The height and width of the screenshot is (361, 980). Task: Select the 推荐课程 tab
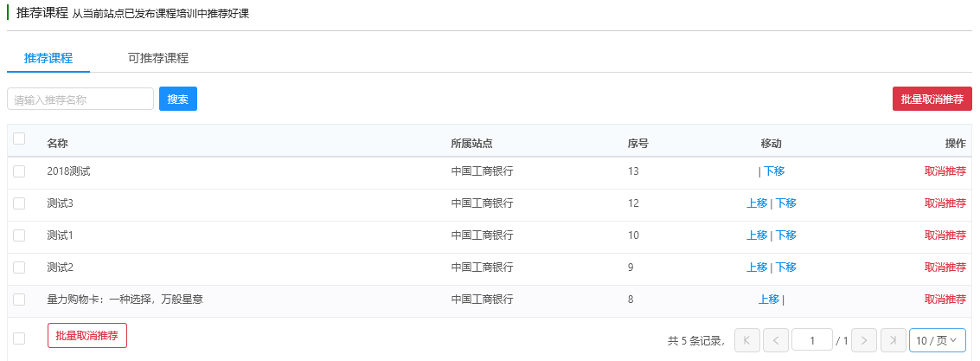point(48,58)
